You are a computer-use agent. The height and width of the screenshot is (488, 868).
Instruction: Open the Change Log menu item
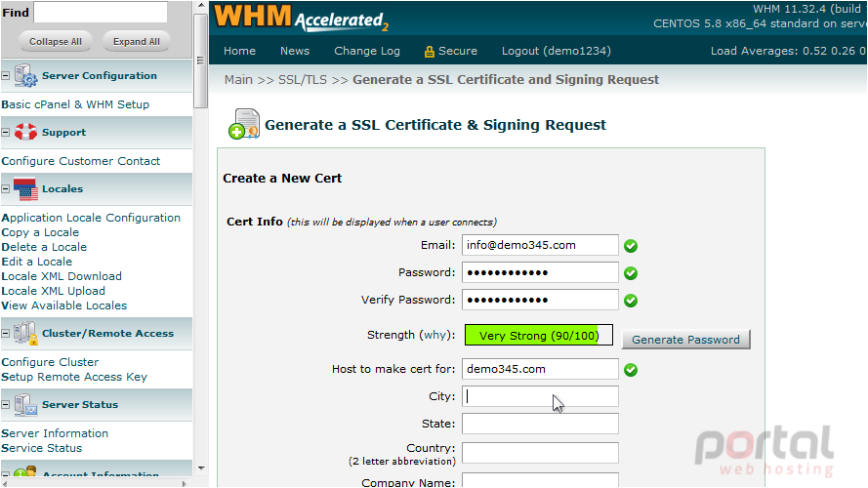point(367,51)
